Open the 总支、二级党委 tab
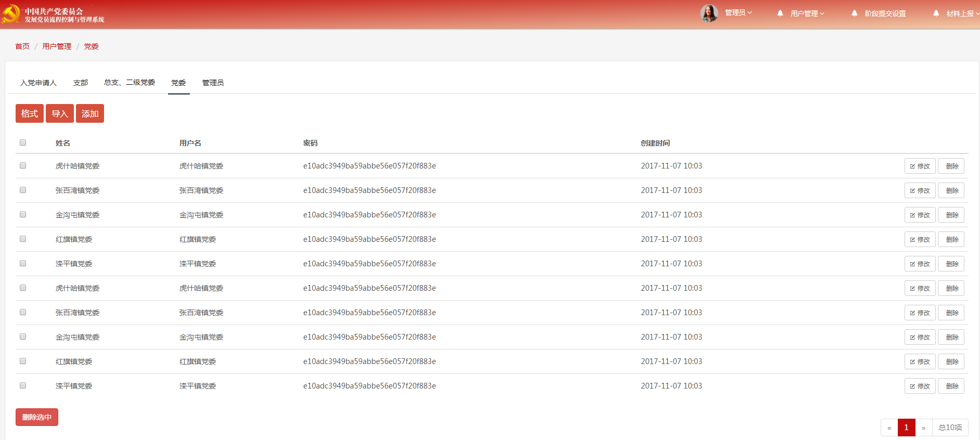 point(130,83)
